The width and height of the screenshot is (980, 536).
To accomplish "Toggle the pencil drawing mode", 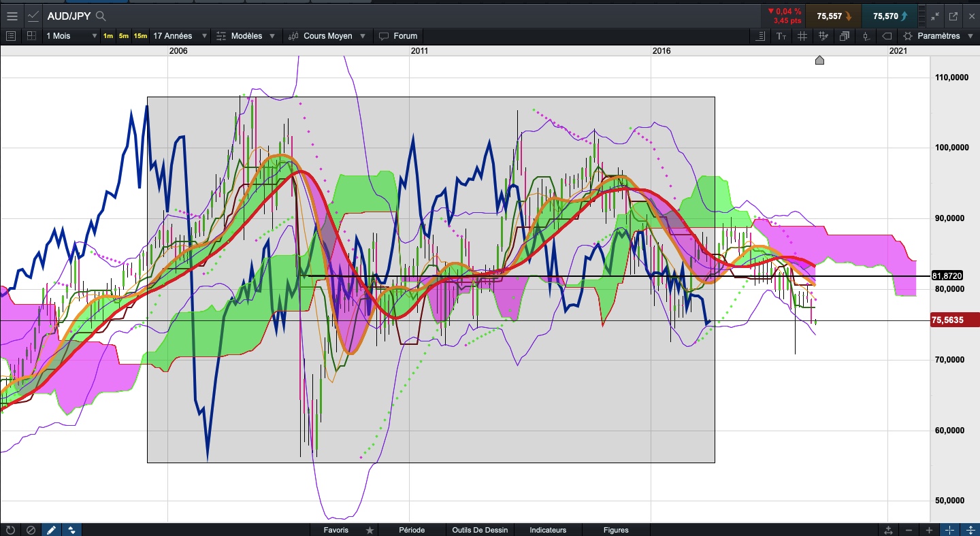I will coord(51,530).
